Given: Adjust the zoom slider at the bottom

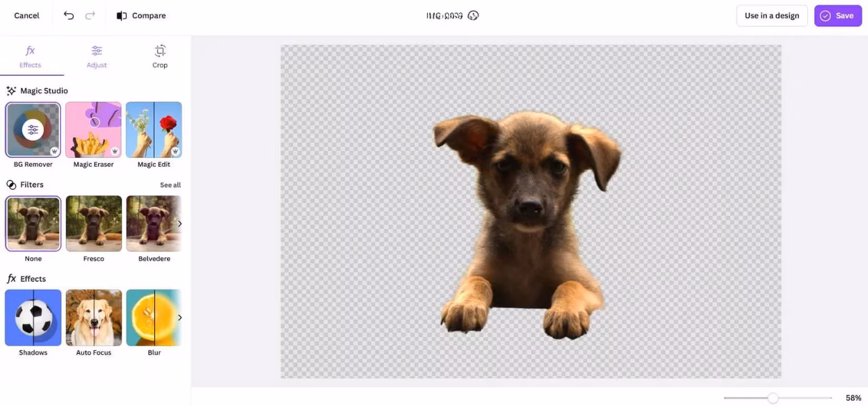Looking at the screenshot, I should (x=773, y=397).
